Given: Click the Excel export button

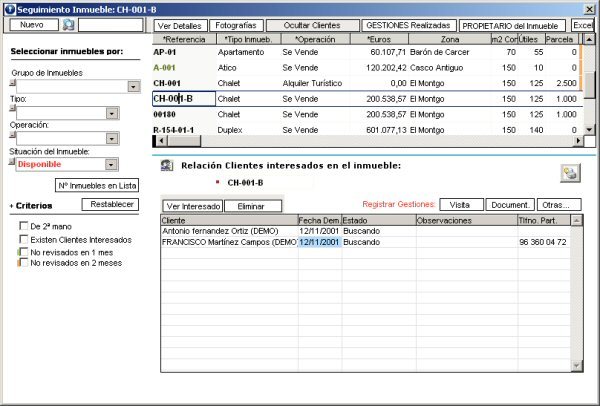Looking at the screenshot, I should pos(583,26).
